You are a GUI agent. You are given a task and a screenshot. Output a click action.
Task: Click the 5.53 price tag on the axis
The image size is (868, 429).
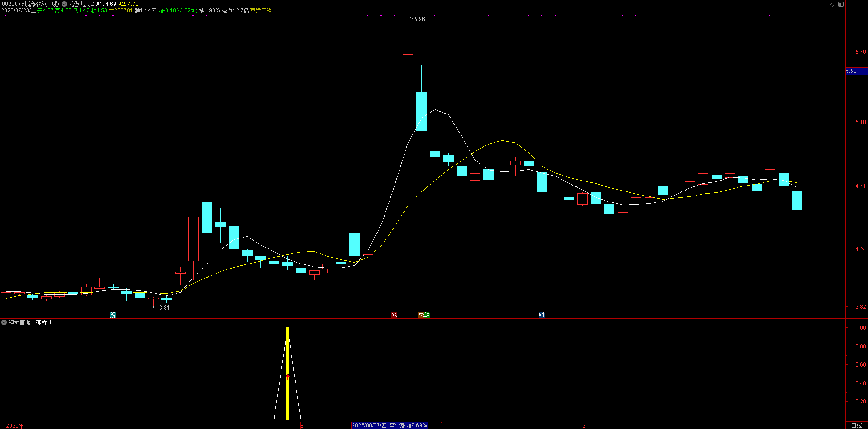[x=852, y=71]
